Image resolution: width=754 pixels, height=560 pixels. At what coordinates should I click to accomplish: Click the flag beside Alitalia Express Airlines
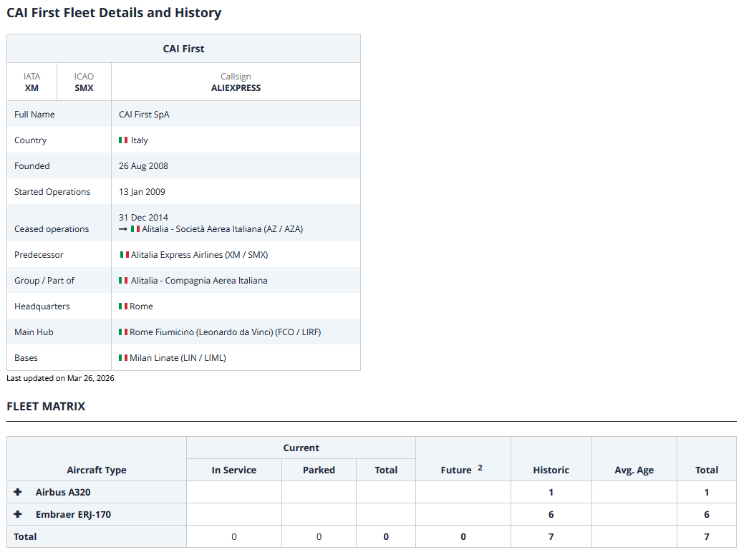[x=124, y=255]
